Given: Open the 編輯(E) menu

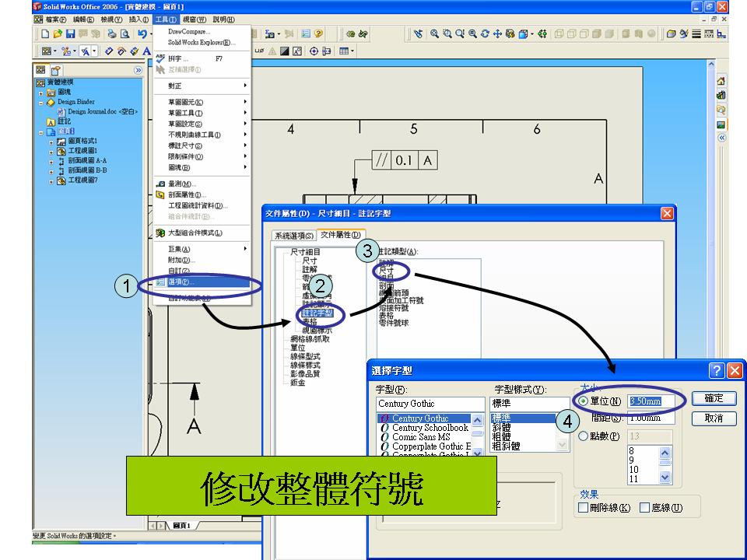Looking at the screenshot, I should pyautogui.click(x=83, y=19).
